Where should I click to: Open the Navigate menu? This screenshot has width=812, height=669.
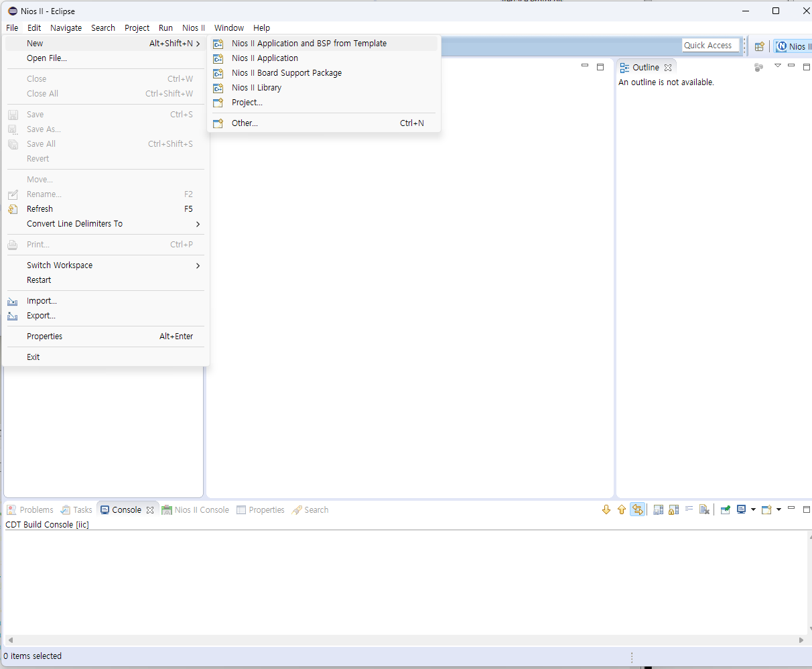click(x=66, y=28)
